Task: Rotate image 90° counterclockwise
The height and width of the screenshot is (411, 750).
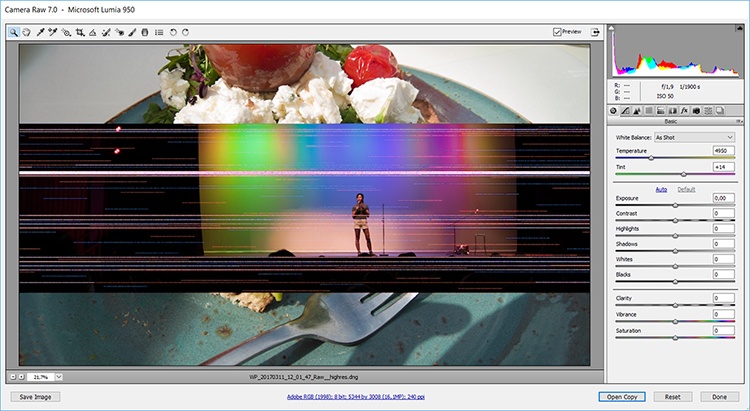Action: point(173,32)
